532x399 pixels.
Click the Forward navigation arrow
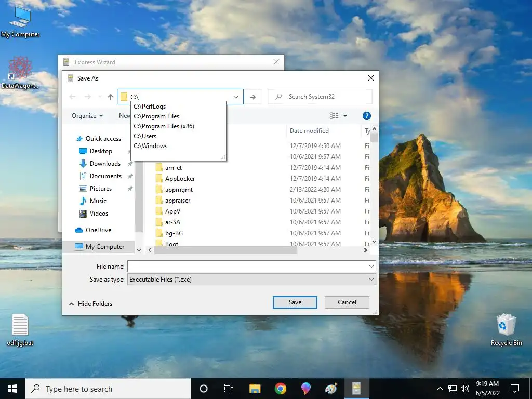(87, 97)
